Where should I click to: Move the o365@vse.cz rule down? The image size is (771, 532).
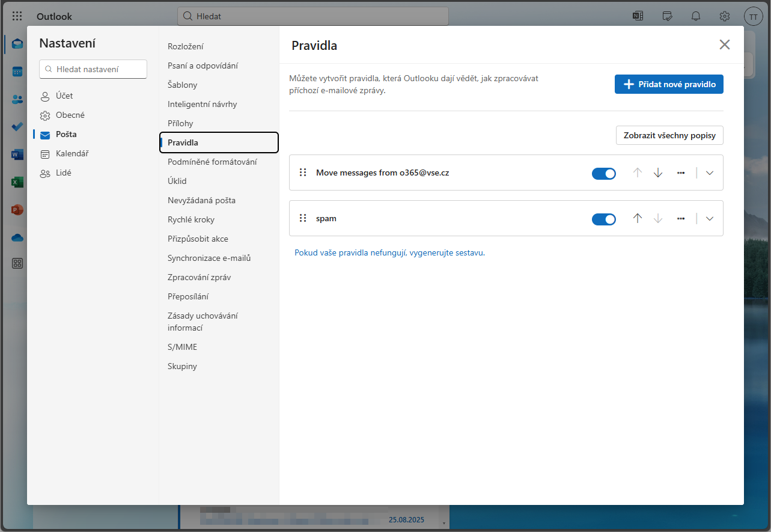(658, 173)
